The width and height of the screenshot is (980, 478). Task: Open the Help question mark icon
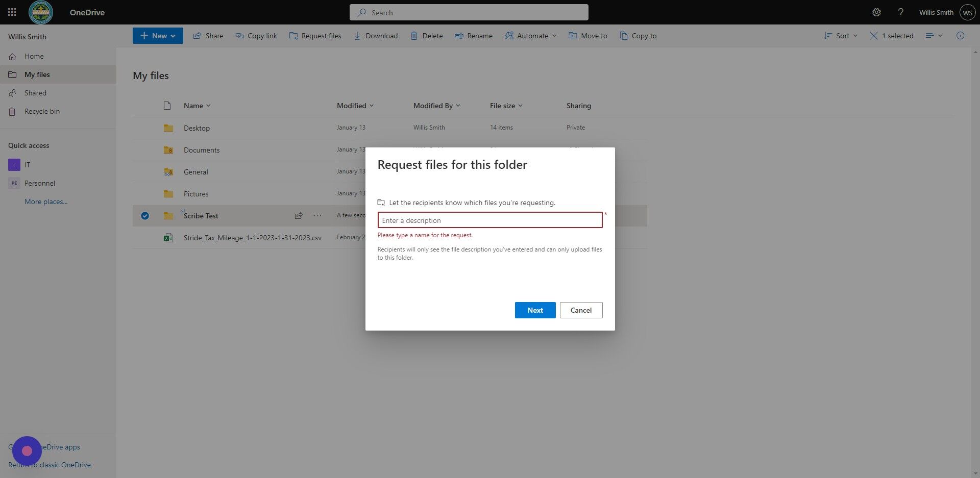[901, 12]
